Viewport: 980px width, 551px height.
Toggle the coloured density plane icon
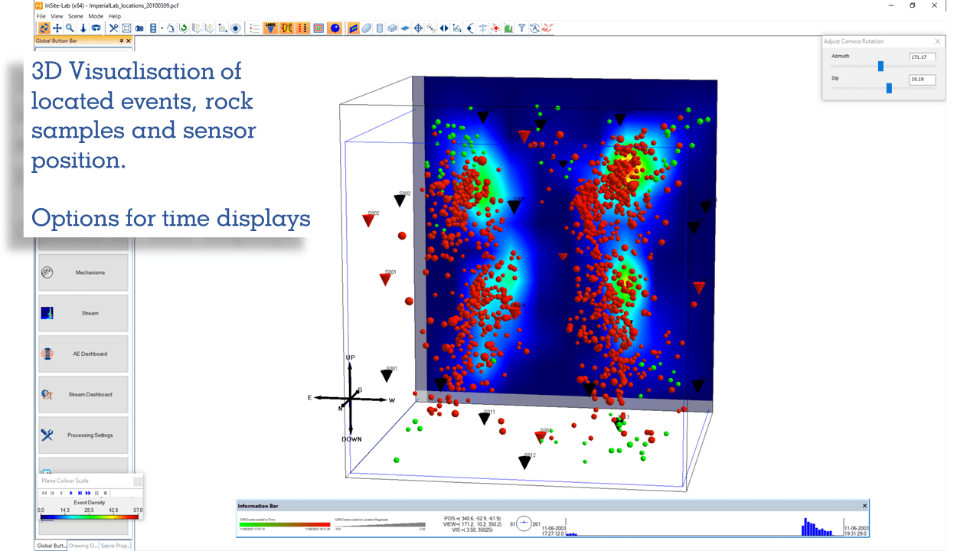[x=353, y=28]
